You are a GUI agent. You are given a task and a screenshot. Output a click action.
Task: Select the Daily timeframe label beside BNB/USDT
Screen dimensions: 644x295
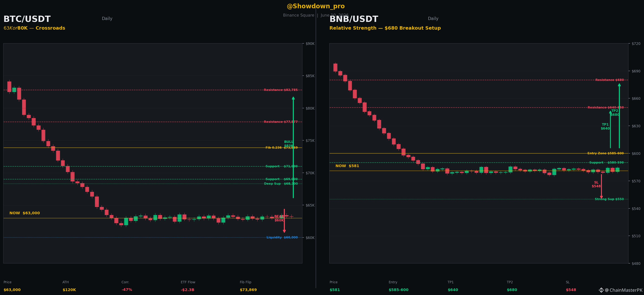pos(433,18)
